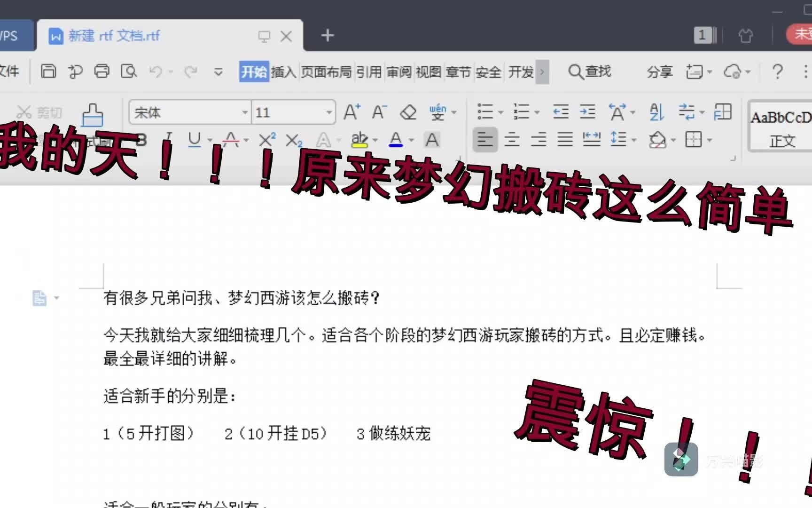The image size is (812, 508).
Task: Toggle strikethrough text formatting
Action: coord(231,140)
